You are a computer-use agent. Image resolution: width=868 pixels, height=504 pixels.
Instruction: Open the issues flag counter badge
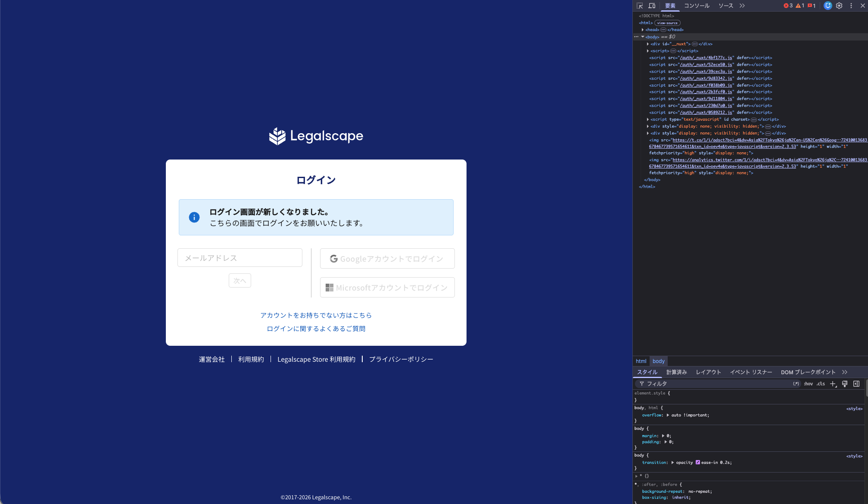(x=812, y=6)
